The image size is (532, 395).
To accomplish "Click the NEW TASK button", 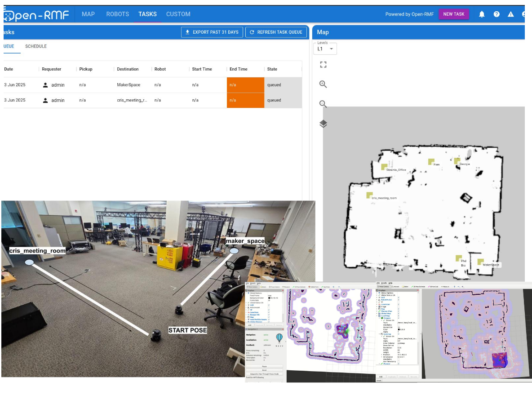I will [453, 14].
